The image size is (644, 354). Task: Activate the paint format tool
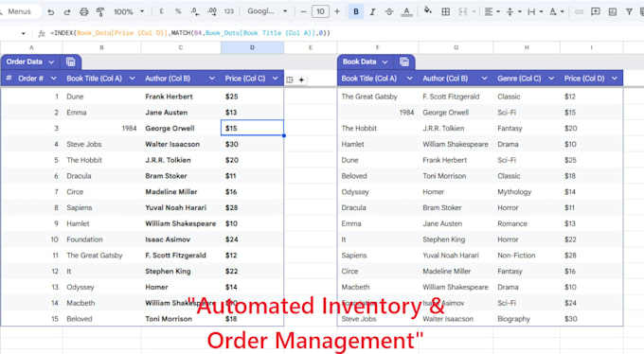click(100, 12)
